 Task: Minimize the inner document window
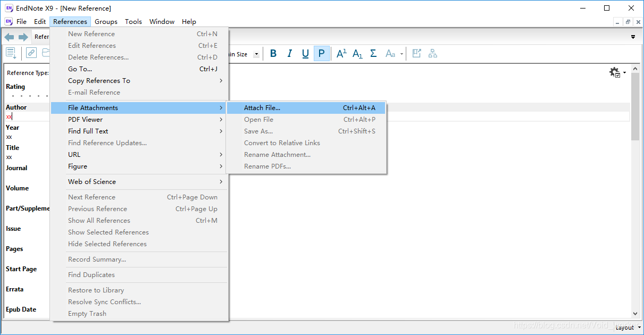tap(617, 22)
